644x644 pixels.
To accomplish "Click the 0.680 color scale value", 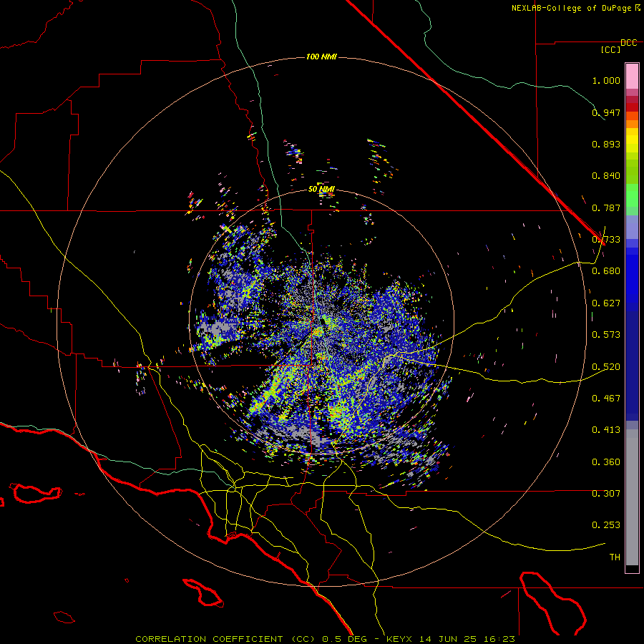I will tap(606, 271).
